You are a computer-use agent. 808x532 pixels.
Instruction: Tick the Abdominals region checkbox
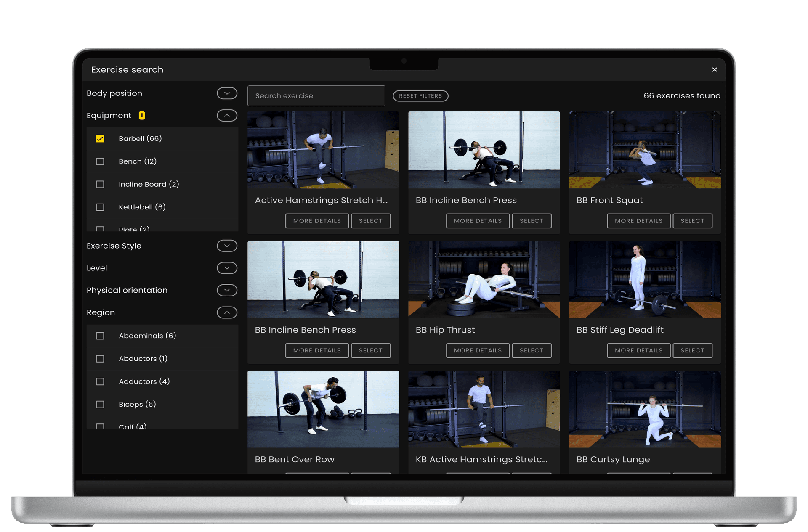click(100, 336)
